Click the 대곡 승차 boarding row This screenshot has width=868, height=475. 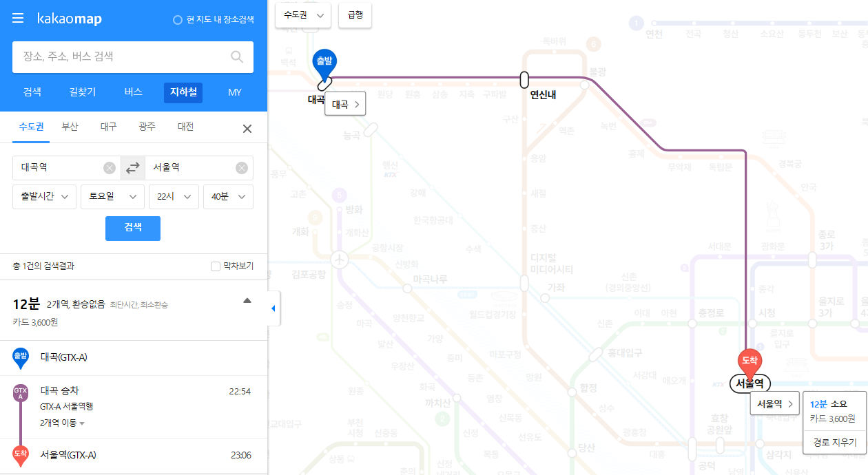pyautogui.click(x=133, y=407)
